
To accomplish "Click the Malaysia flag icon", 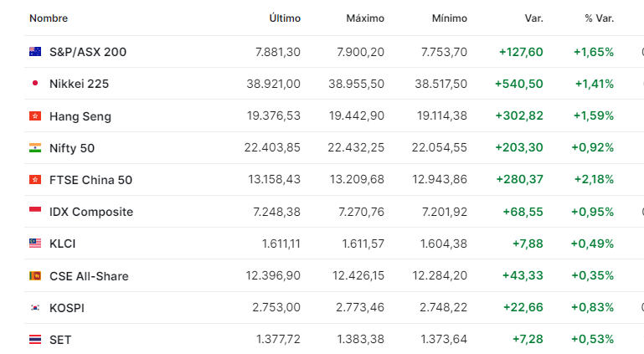I will point(35,244).
